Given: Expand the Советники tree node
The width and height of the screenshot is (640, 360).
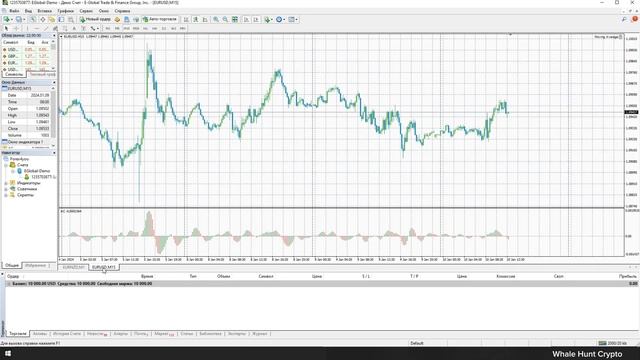Looking at the screenshot, I should (x=6, y=189).
